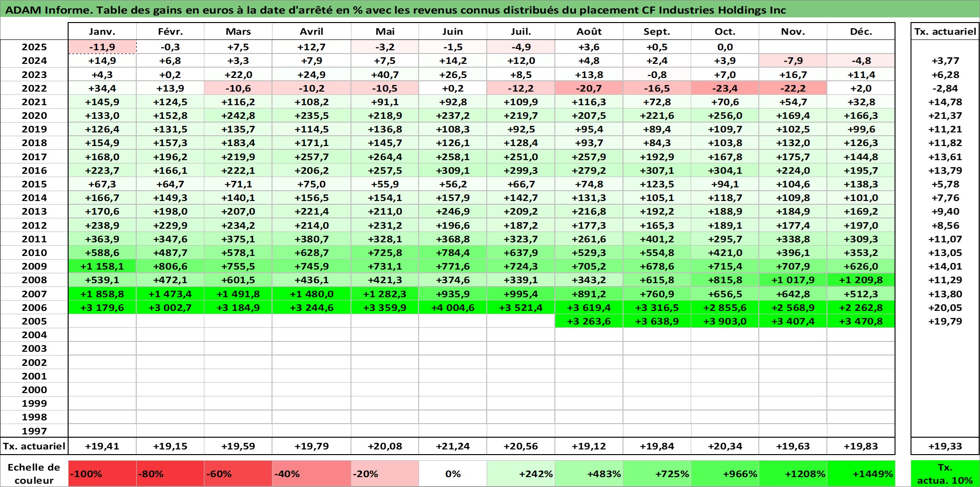Click the -100% red color swatch
Image resolution: width=980 pixels, height=487 pixels.
tap(102, 473)
